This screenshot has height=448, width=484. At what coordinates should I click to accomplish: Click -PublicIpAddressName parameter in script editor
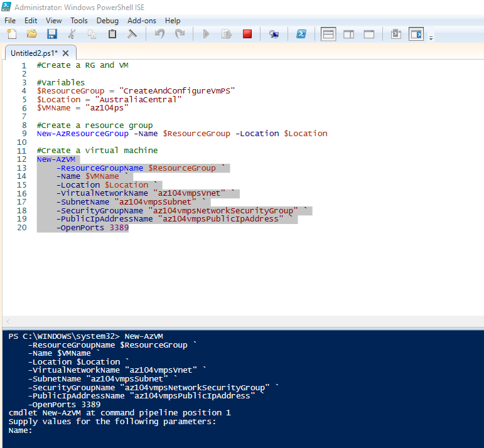105,219
